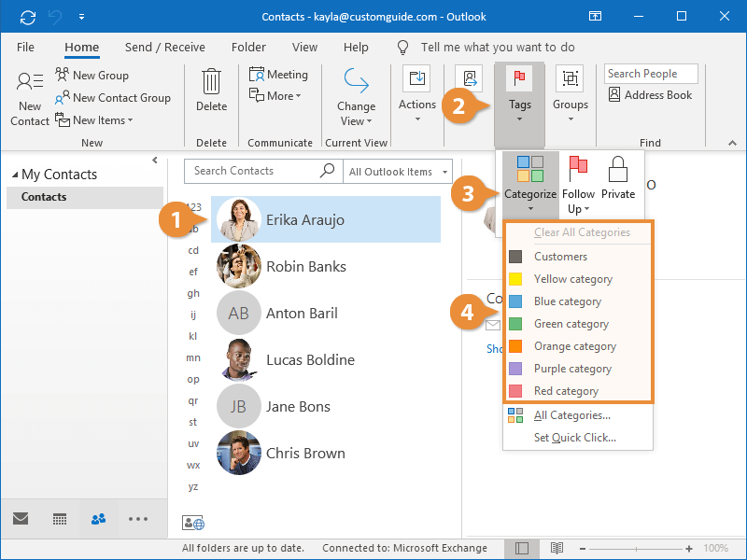
Task: Open the Customize Quick Access Toolbar arrow
Action: [x=81, y=17]
